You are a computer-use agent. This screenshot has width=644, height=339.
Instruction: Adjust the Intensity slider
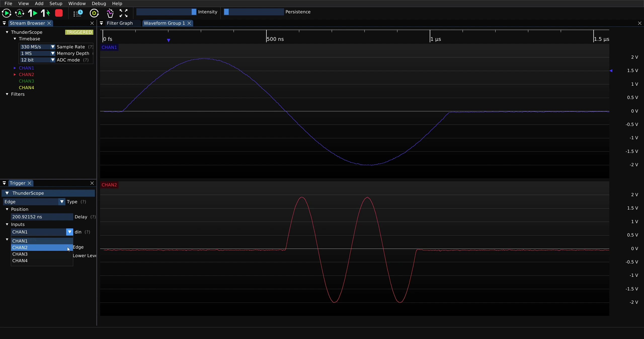pyautogui.click(x=166, y=12)
